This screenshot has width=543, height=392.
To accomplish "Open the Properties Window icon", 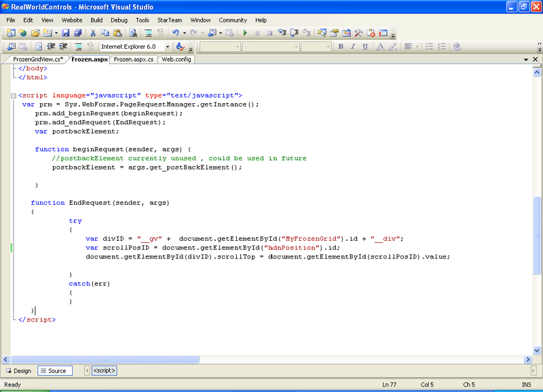I will click(334, 33).
